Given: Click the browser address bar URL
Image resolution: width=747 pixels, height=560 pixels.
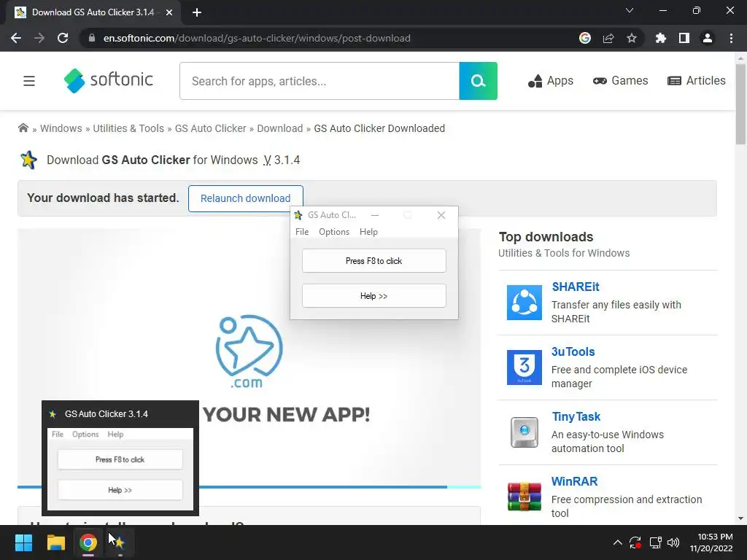Looking at the screenshot, I should click(x=257, y=38).
